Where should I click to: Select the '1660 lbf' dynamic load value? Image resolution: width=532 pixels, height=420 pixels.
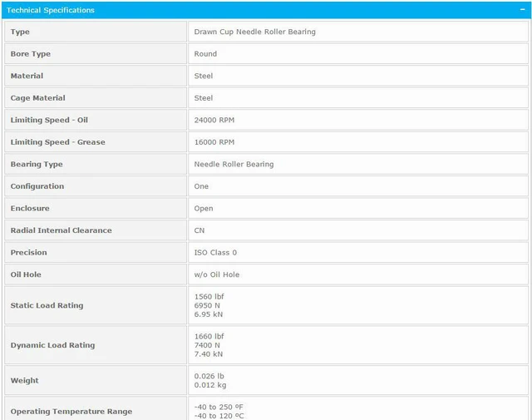point(209,336)
